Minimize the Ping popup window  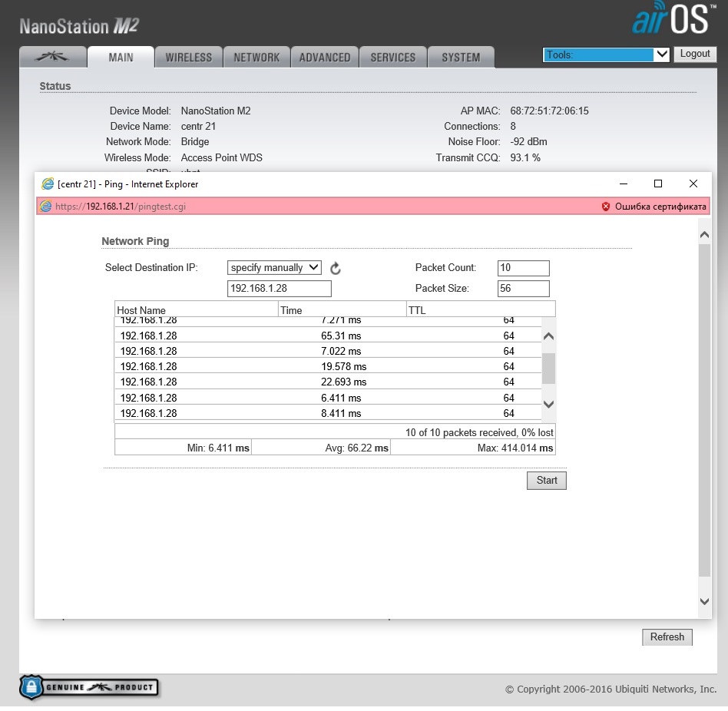(624, 184)
